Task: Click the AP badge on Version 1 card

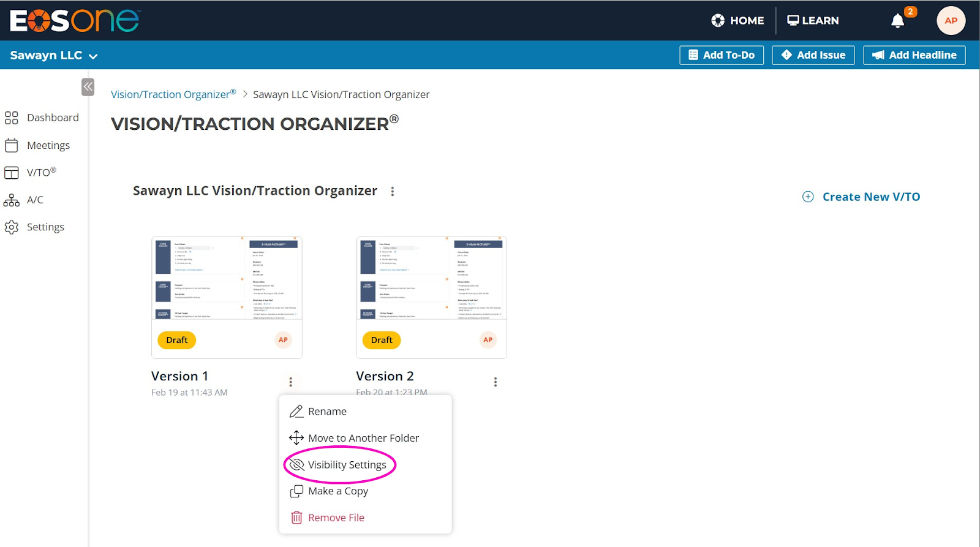Action: coord(283,340)
